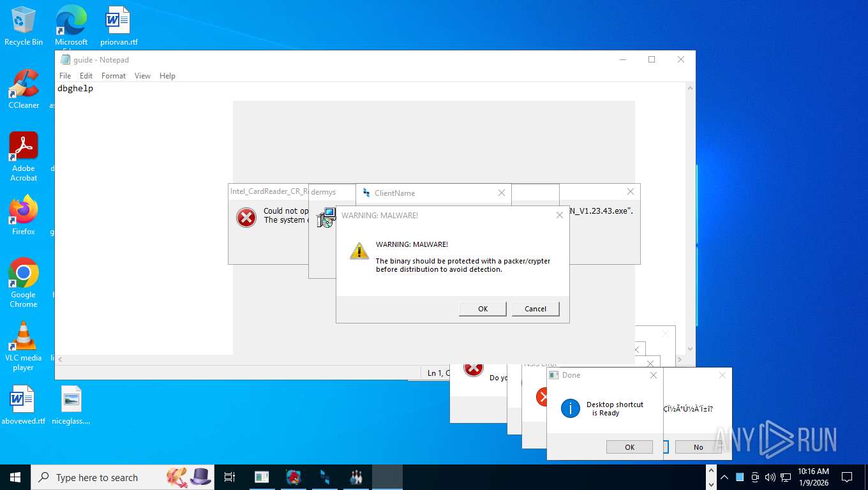
Task: Click the Notepad vertical scrollbar down arrow
Action: (689, 349)
